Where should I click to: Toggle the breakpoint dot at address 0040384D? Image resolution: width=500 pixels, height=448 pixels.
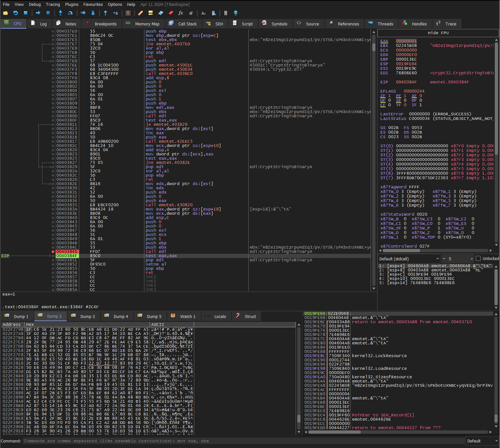pos(53,252)
